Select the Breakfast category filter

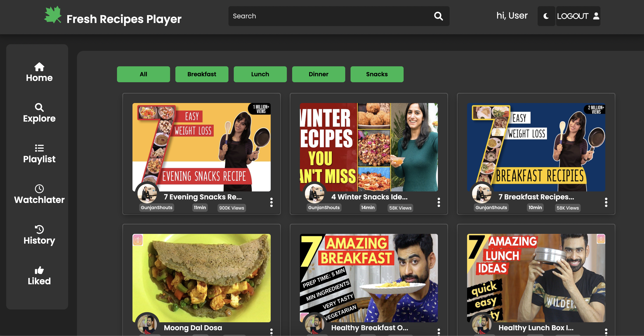202,74
